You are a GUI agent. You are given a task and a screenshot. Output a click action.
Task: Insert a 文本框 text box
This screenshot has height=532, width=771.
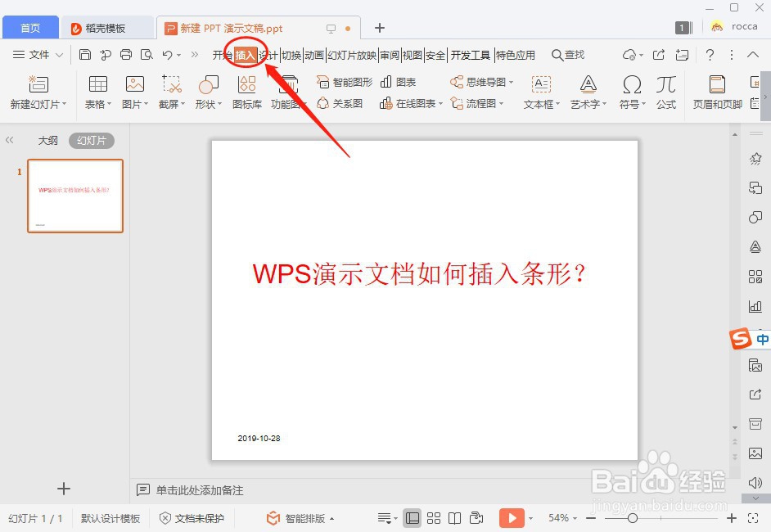[x=541, y=92]
